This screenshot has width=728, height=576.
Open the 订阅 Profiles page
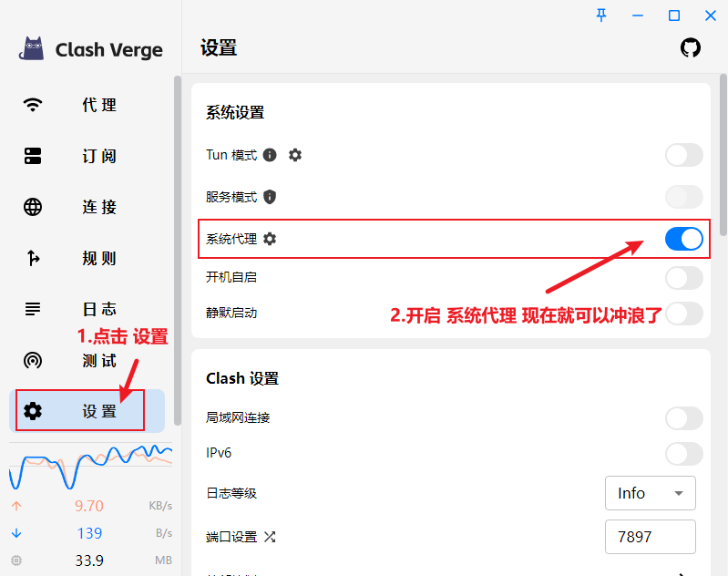[87, 156]
